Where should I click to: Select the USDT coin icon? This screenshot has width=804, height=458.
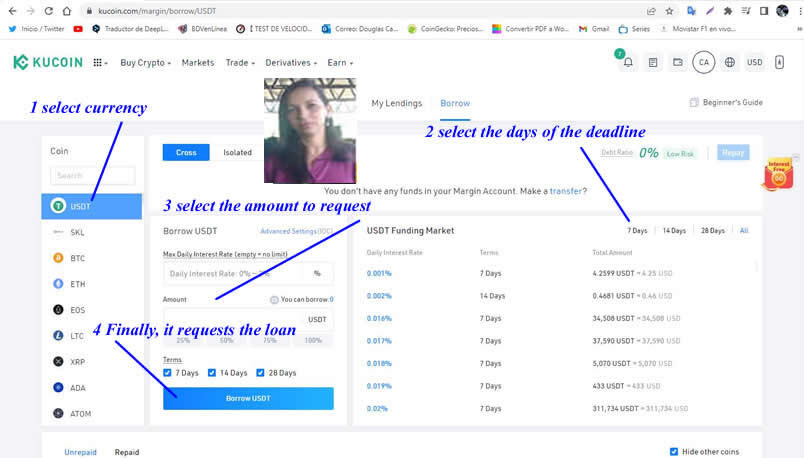pyautogui.click(x=58, y=206)
